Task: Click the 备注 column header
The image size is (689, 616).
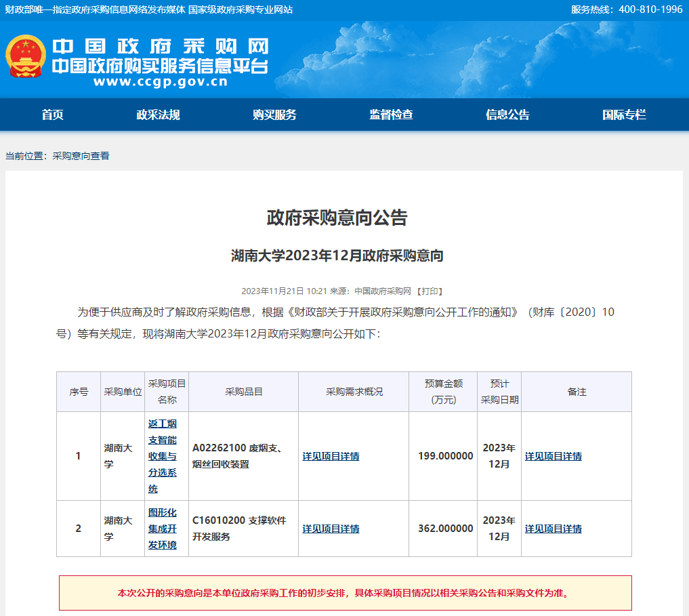Action: [577, 392]
